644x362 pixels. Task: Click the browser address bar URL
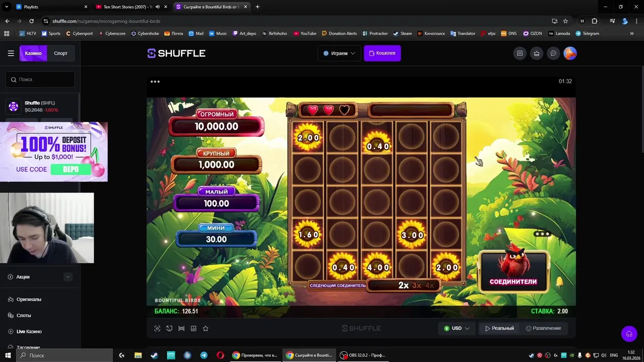(106, 21)
